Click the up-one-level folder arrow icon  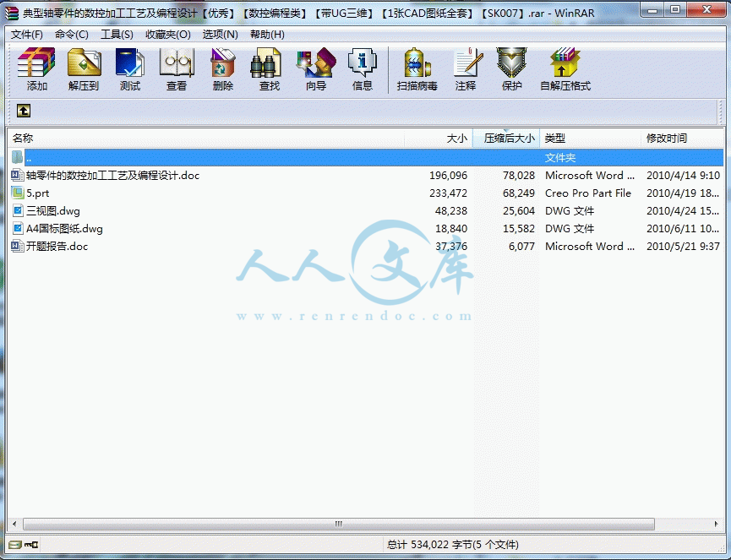(x=24, y=111)
